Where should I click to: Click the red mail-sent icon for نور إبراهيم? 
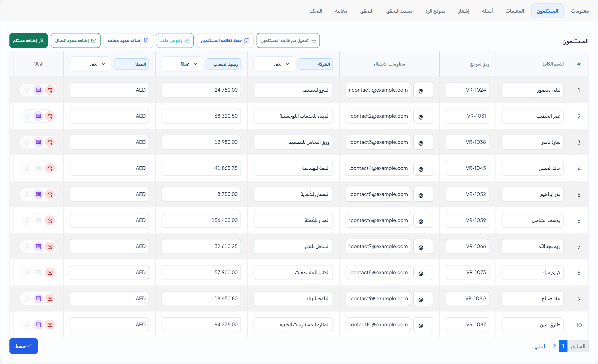coord(50,194)
